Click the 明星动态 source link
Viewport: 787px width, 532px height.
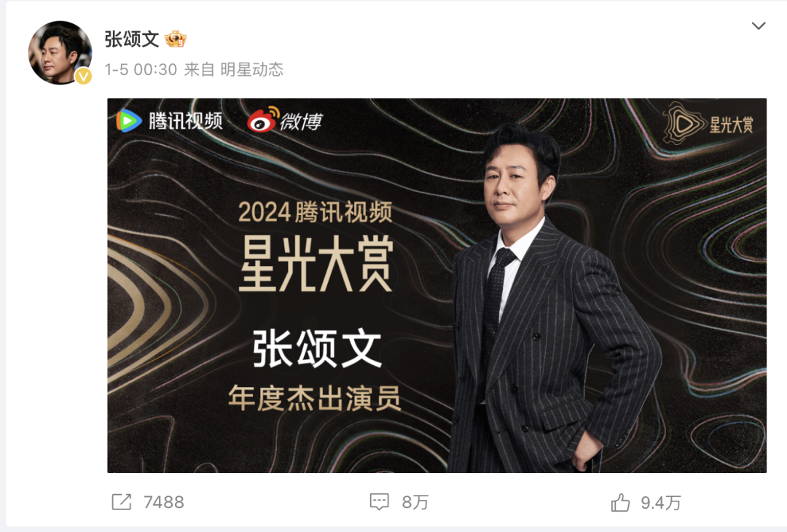pyautogui.click(x=252, y=69)
